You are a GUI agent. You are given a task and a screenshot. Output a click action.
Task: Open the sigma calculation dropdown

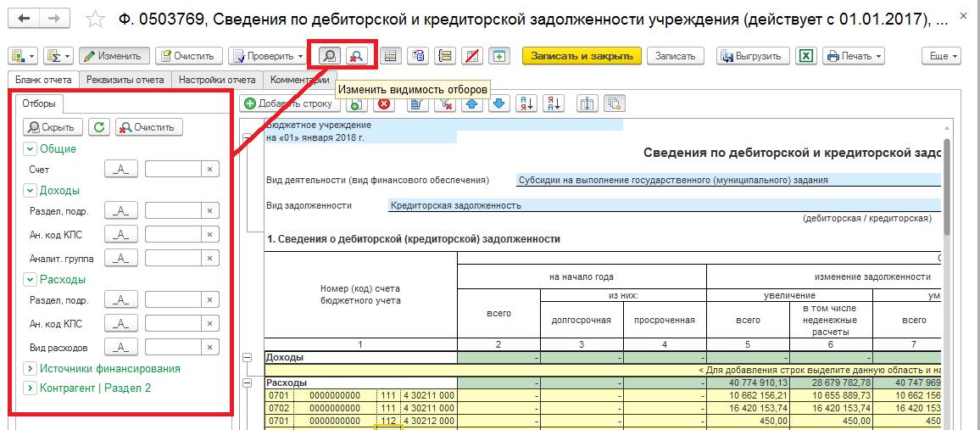pyautogui.click(x=58, y=56)
